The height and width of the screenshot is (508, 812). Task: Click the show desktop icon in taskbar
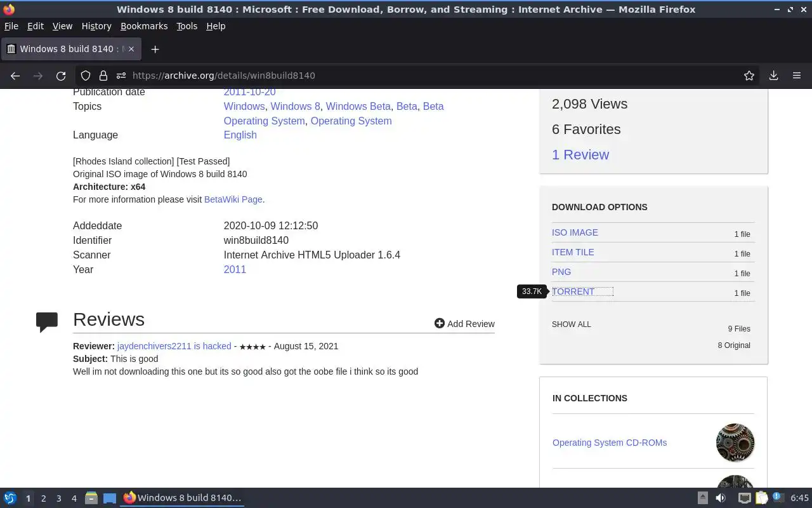(x=109, y=498)
